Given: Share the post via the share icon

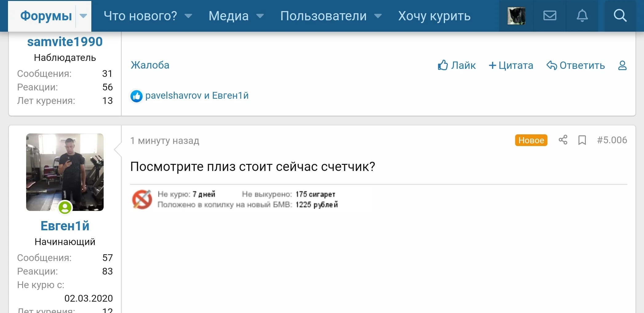Looking at the screenshot, I should [563, 140].
